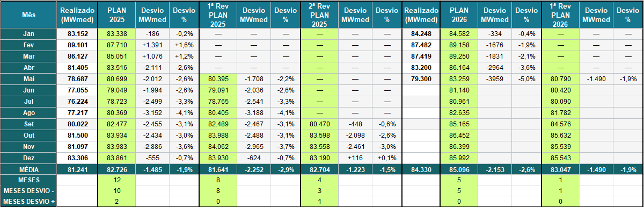Click the Dez month row label
The height and width of the screenshot is (207, 644).
pos(29,158)
